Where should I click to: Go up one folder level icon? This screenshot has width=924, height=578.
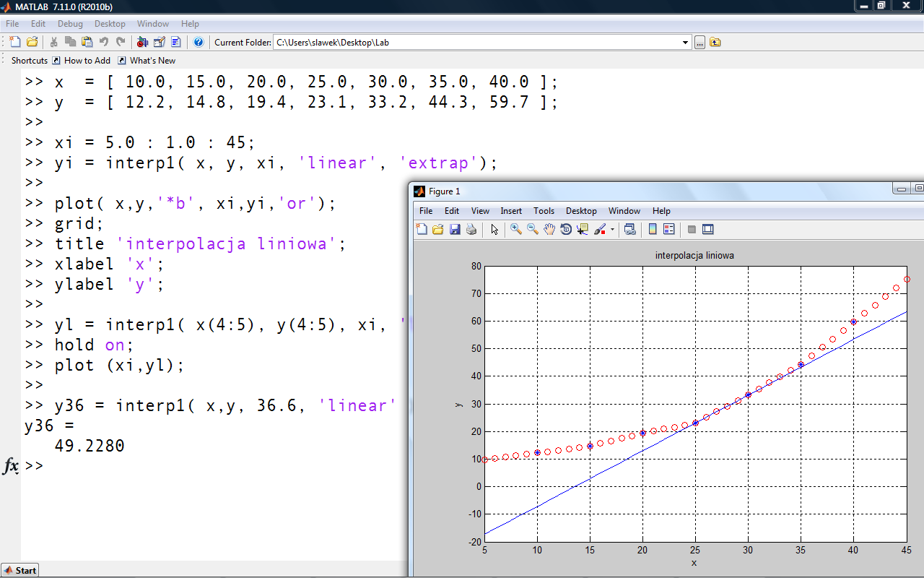point(715,43)
